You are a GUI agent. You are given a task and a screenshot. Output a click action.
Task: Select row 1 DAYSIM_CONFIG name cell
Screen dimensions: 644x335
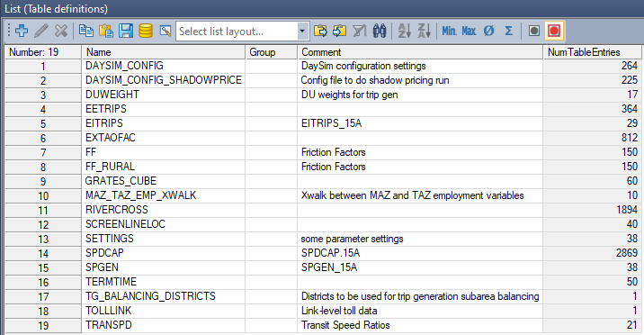pyautogui.click(x=164, y=66)
